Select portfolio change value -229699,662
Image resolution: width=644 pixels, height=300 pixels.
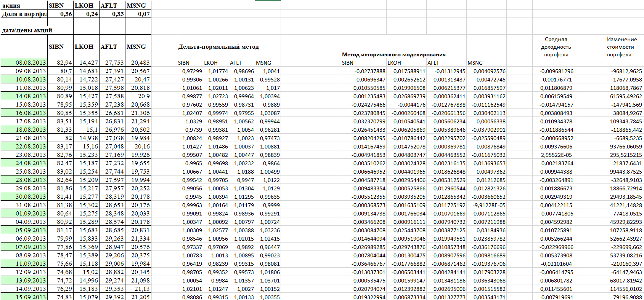tap(624, 247)
